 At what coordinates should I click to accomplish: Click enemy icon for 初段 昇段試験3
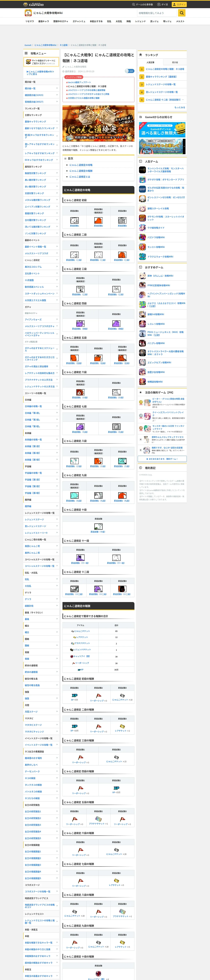tap(122, 221)
